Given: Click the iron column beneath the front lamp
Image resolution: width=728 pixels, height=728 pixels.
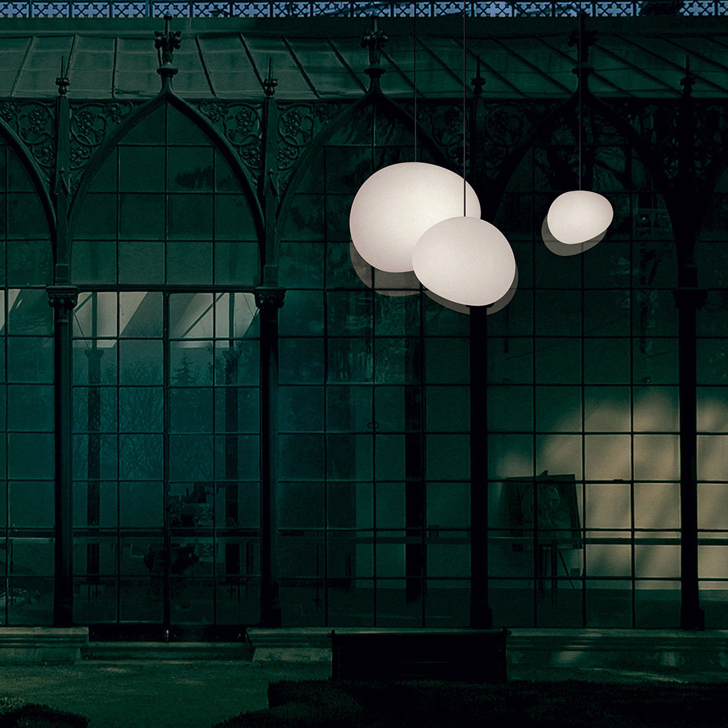Looking at the screenshot, I should [x=480, y=465].
